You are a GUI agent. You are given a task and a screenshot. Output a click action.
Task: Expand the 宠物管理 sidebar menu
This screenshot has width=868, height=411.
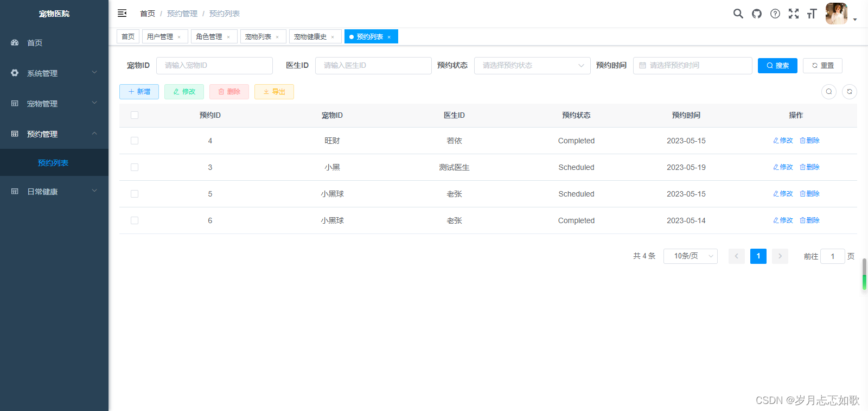tap(54, 103)
